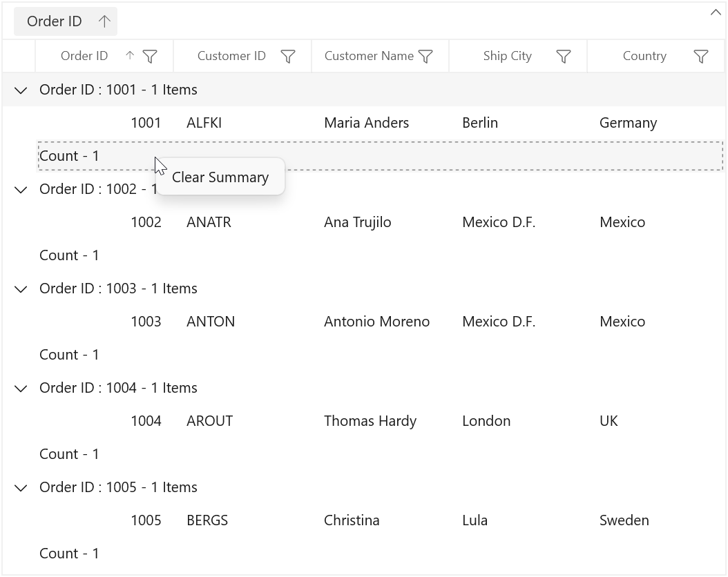Toggle sort arrow in Order ID header
Image resolution: width=728 pixels, height=577 pixels.
pyautogui.click(x=130, y=56)
